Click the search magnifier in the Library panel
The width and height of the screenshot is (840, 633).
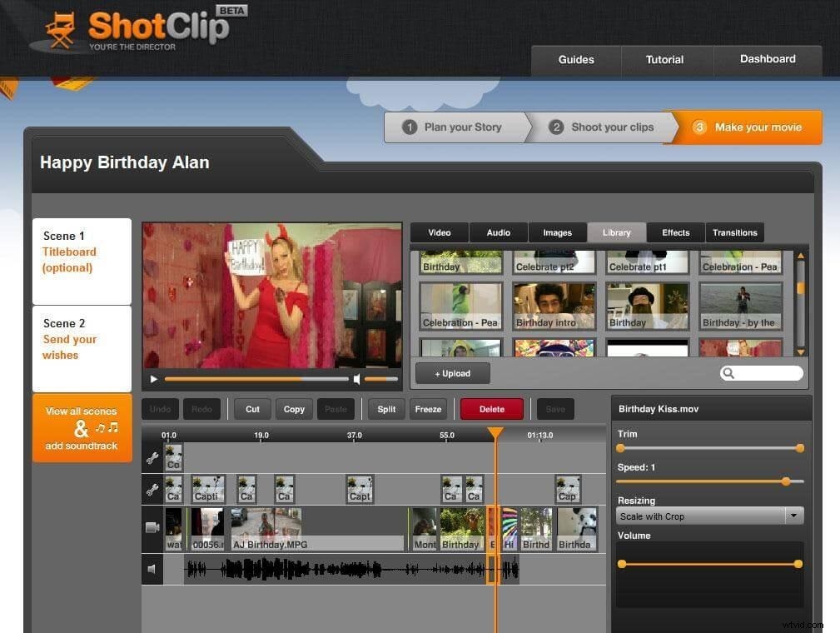point(728,373)
